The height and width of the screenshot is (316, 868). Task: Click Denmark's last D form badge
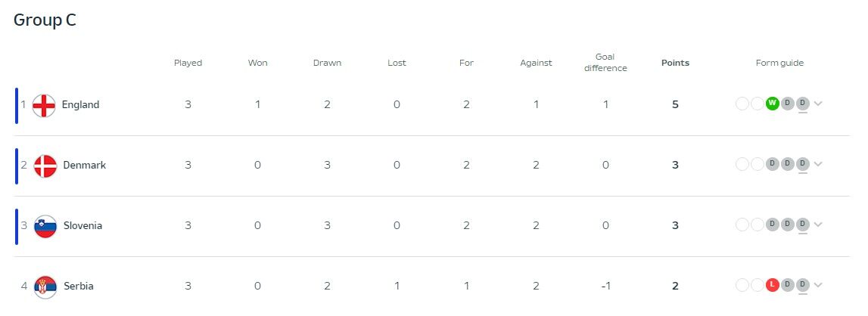click(802, 164)
